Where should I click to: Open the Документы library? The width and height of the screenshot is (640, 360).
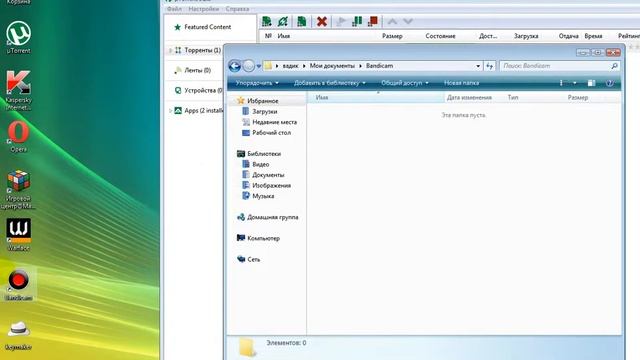click(263, 175)
